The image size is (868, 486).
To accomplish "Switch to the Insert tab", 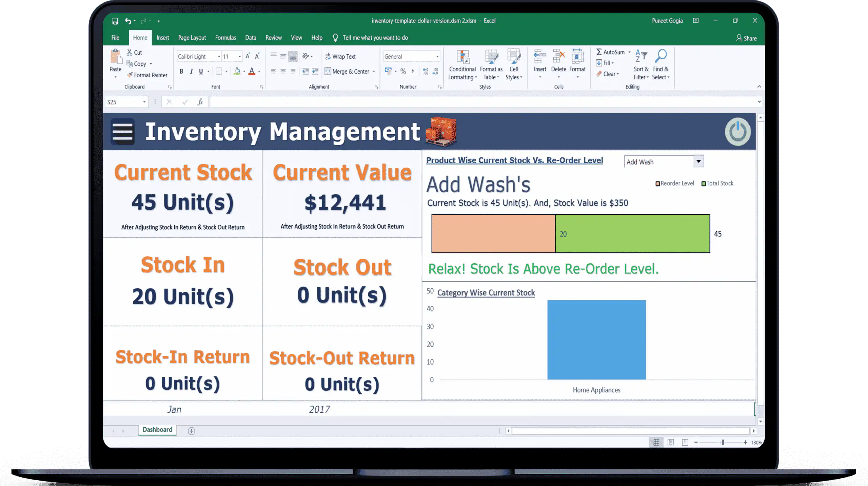I will (x=163, y=38).
